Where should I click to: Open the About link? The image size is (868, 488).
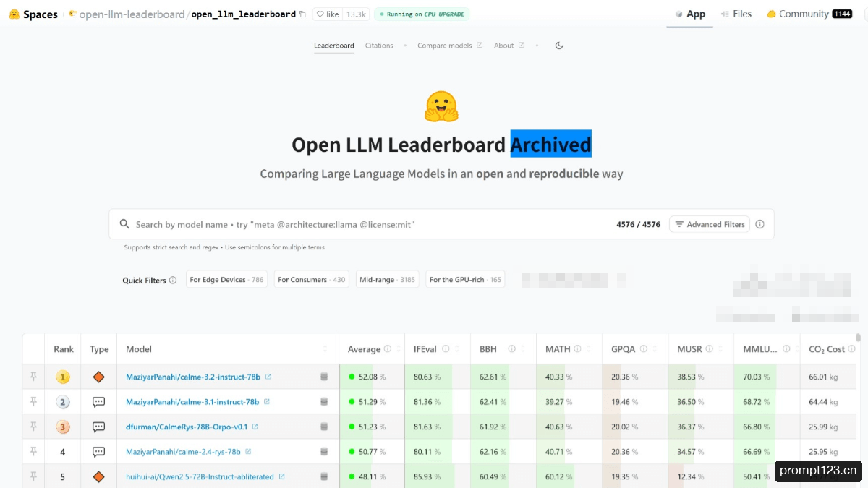509,46
